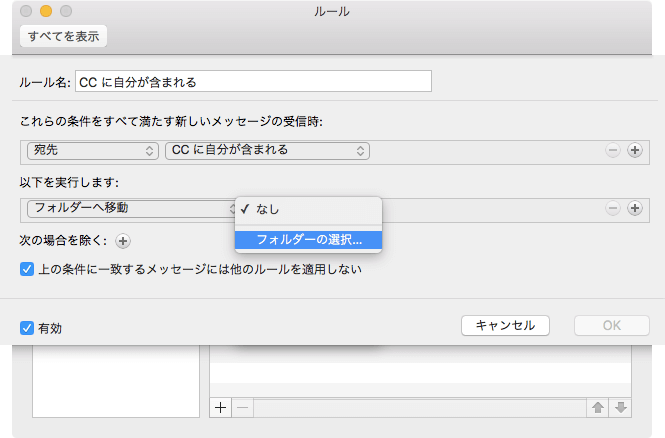Move rule up with arrow icon
This screenshot has height=438, width=665.
[598, 408]
